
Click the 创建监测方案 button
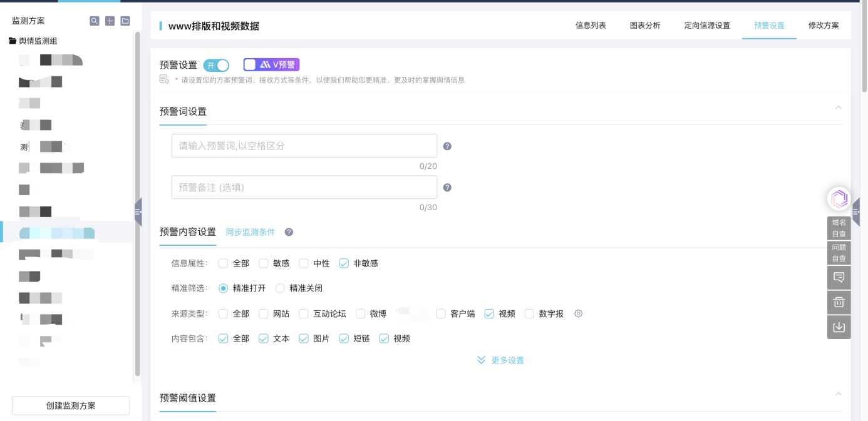tap(71, 405)
